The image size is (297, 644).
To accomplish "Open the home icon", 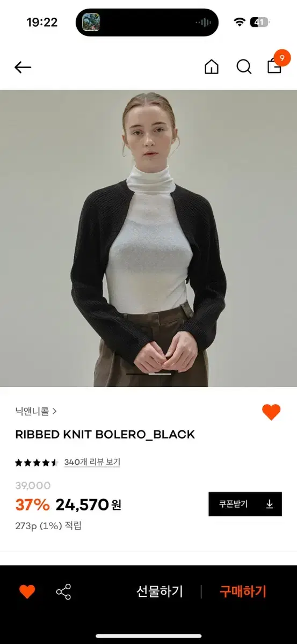I will (x=212, y=67).
